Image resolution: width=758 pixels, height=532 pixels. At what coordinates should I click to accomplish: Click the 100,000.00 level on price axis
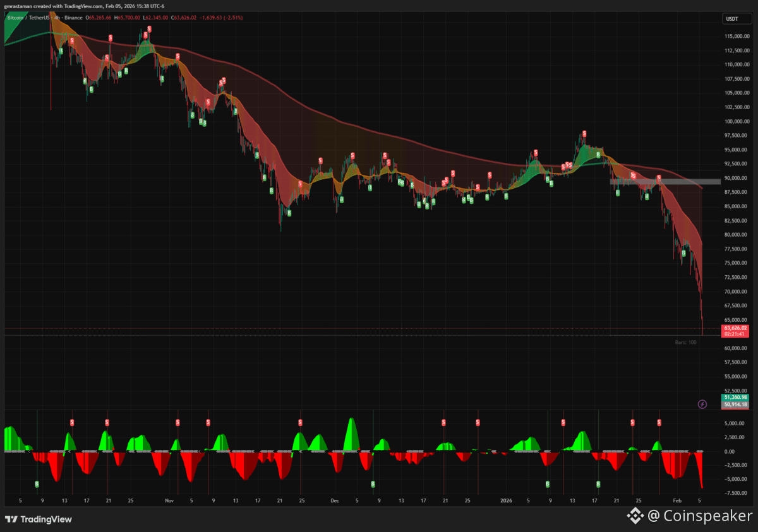coord(737,121)
